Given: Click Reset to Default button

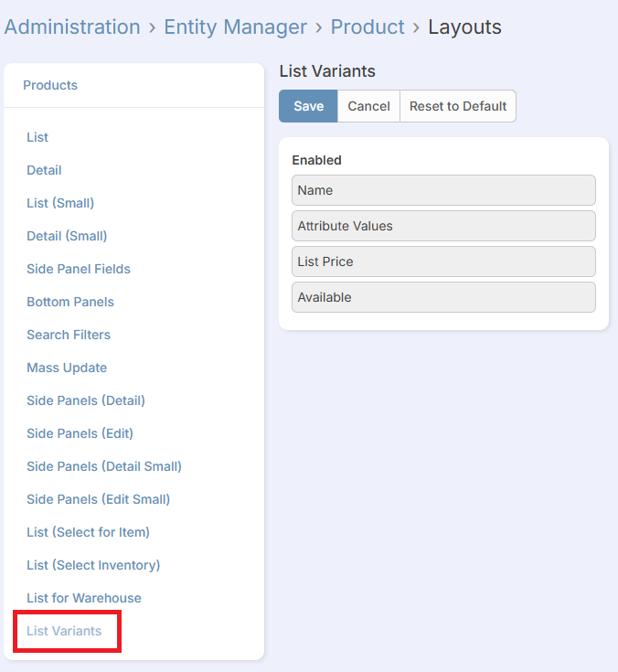Looking at the screenshot, I should click(458, 106).
